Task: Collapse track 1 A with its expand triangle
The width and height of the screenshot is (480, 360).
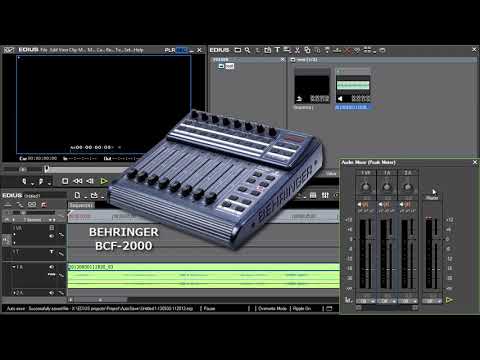Action: click(14, 267)
